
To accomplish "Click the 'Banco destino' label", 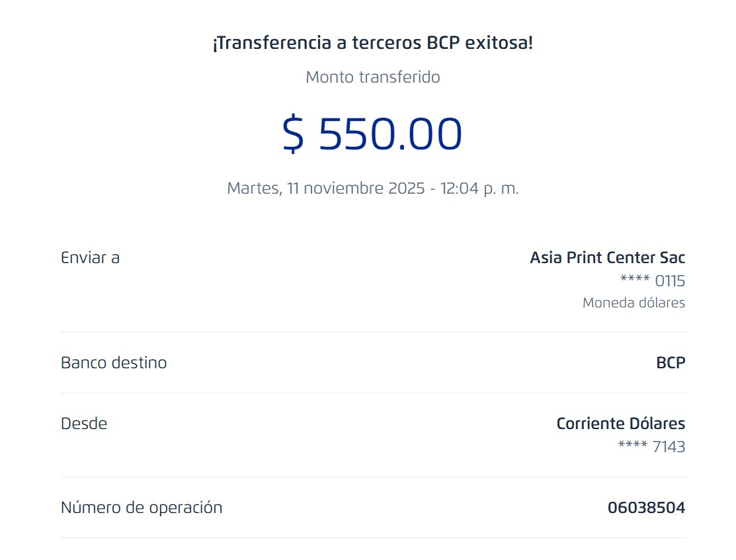I will [x=114, y=362].
